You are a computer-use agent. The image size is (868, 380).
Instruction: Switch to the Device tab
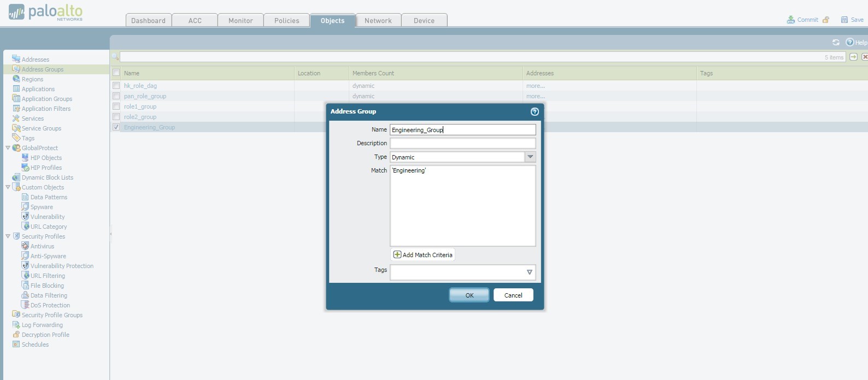click(x=424, y=20)
